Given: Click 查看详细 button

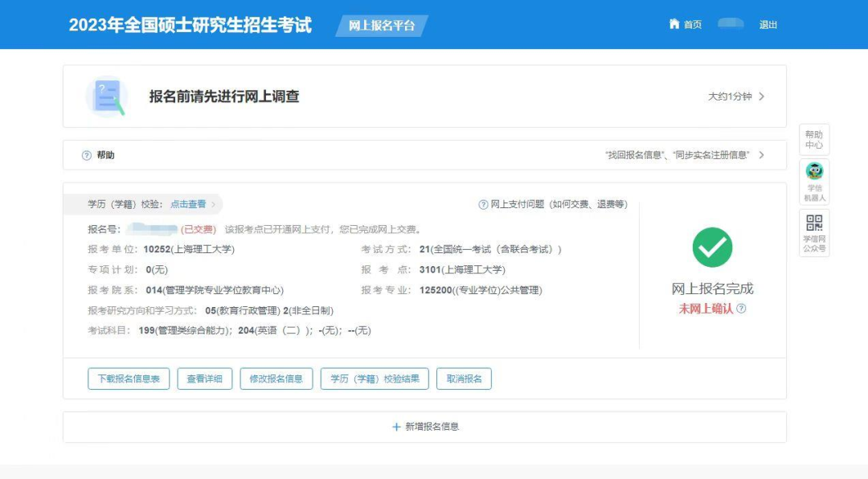Looking at the screenshot, I should (x=205, y=379).
